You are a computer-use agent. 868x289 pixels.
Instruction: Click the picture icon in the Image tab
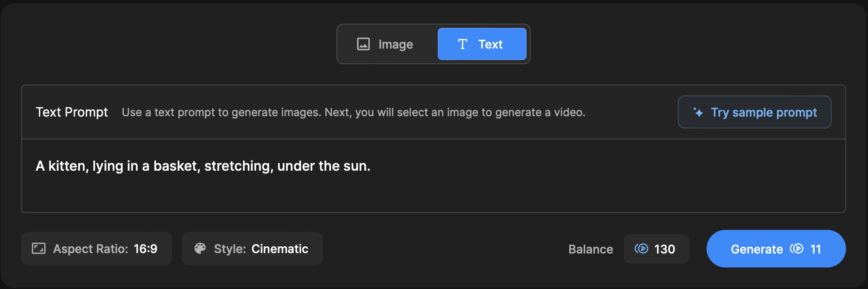pyautogui.click(x=363, y=44)
